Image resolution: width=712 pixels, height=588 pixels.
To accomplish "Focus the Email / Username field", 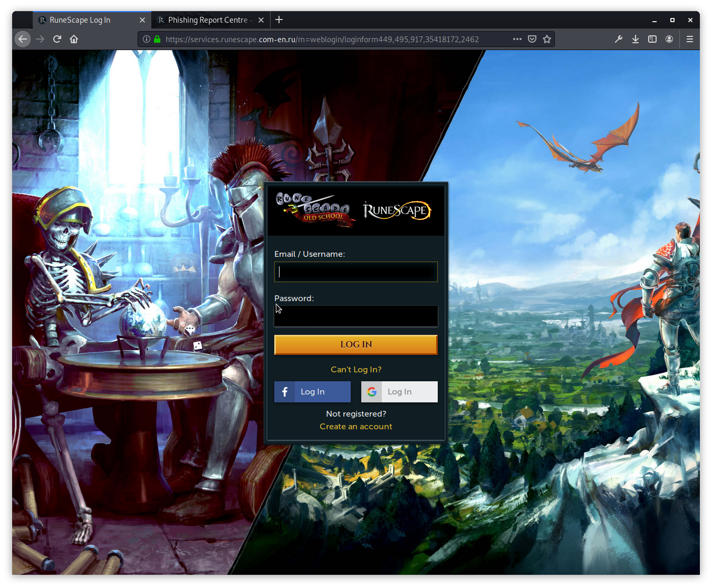I will (356, 272).
